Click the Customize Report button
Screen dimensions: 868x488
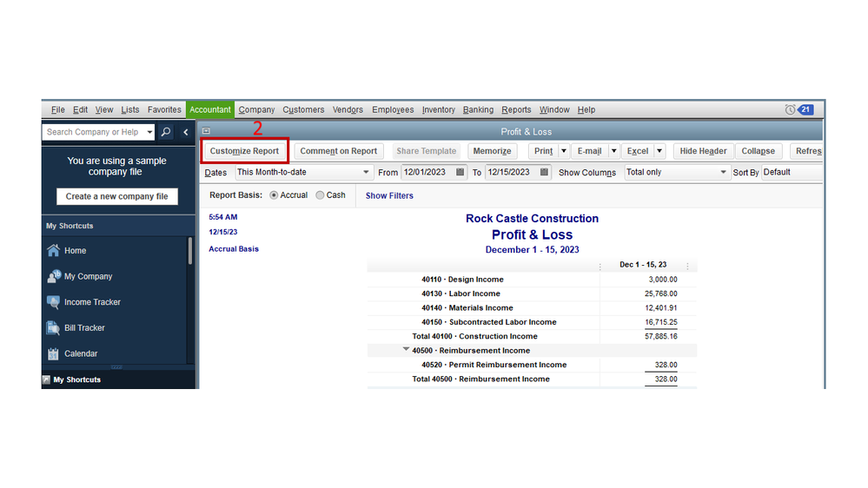(x=244, y=151)
